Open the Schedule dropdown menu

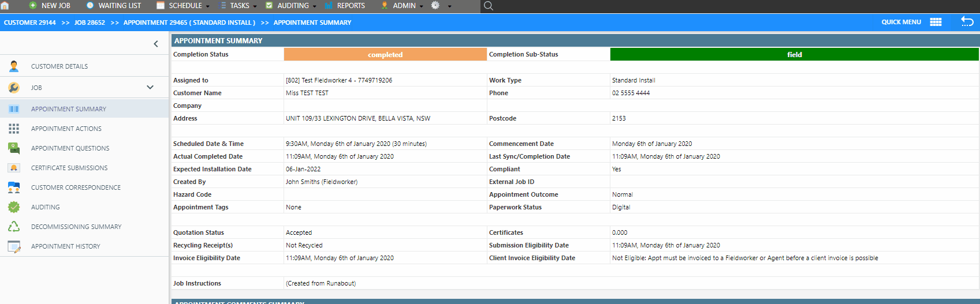pos(185,6)
